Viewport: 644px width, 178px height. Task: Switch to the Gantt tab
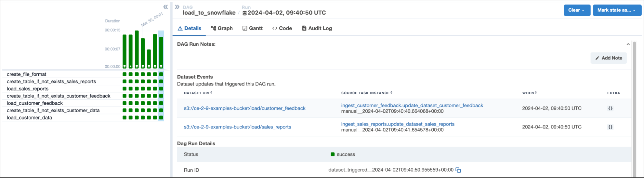(253, 28)
